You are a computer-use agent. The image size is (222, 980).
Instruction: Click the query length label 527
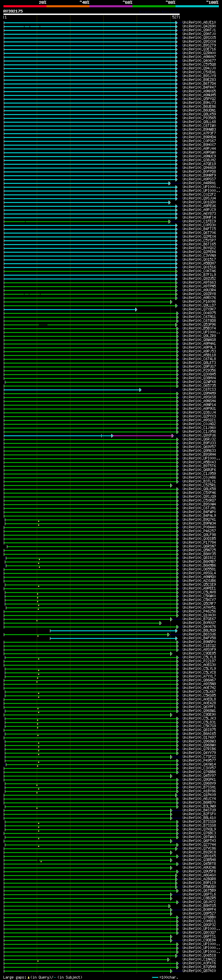[x=175, y=17]
